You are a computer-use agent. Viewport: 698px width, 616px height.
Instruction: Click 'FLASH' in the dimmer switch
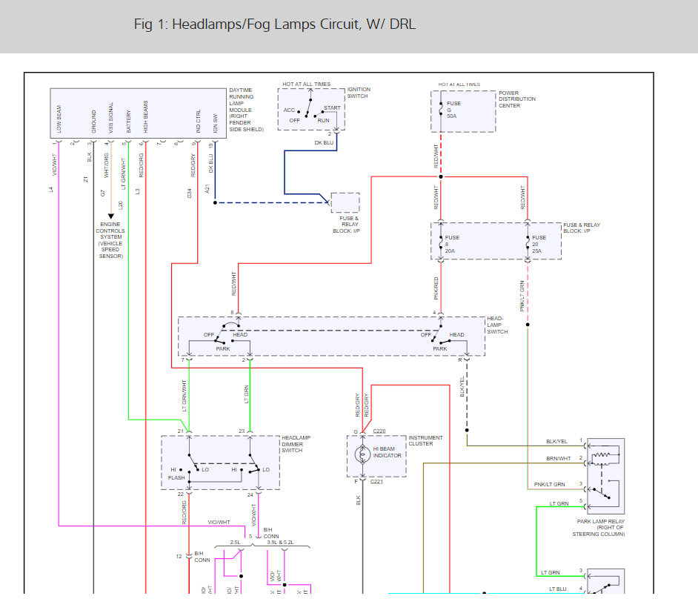[x=176, y=477]
